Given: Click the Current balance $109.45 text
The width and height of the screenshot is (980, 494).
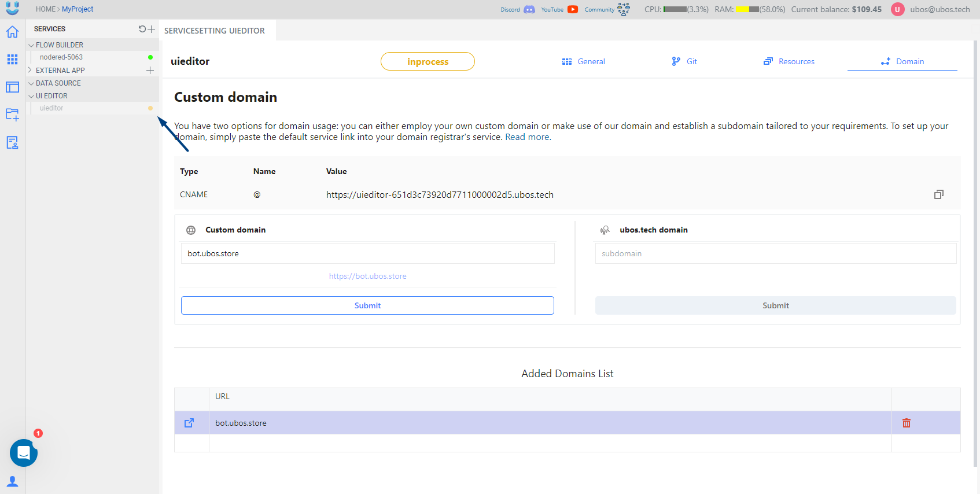Looking at the screenshot, I should [837, 9].
